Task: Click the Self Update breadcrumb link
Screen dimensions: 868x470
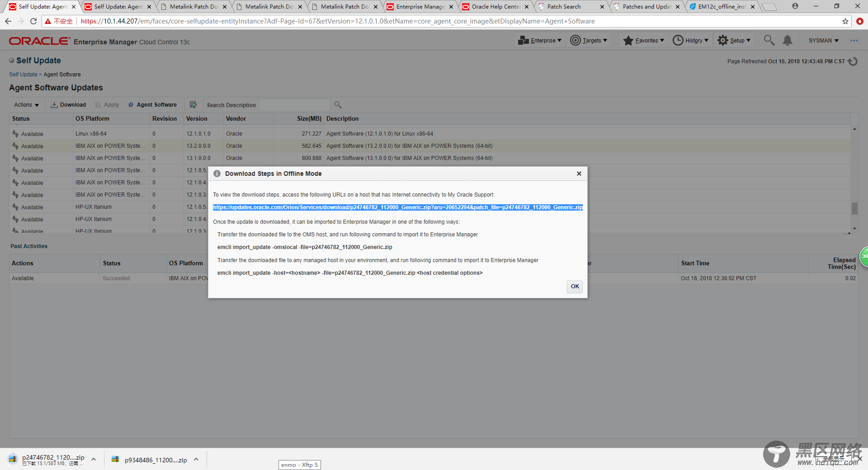Action: click(23, 75)
